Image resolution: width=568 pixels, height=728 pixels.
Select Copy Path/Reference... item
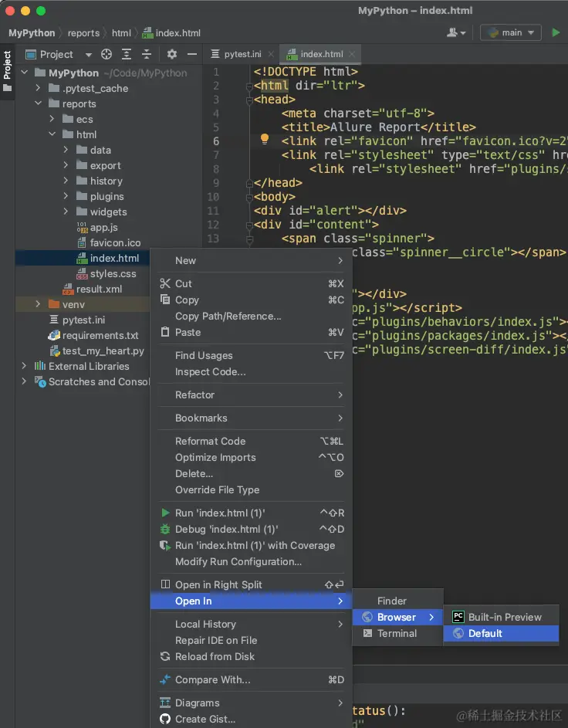(251, 317)
